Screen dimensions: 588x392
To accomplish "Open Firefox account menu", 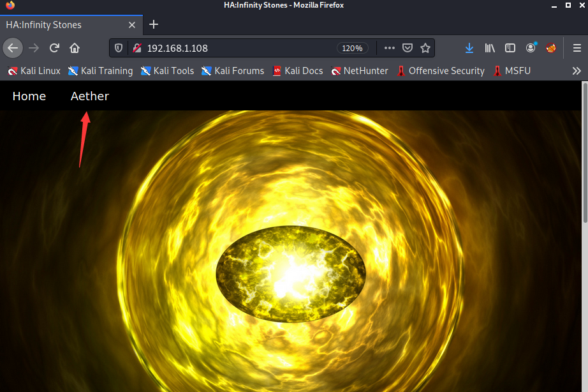I will point(531,48).
